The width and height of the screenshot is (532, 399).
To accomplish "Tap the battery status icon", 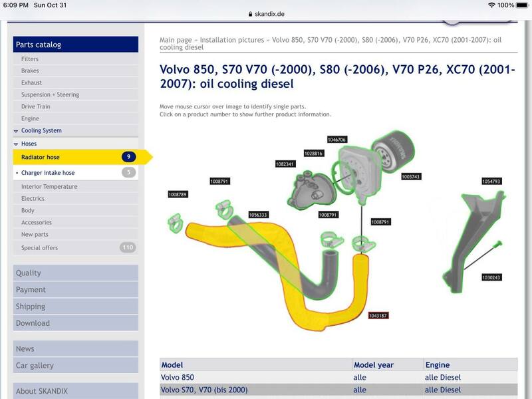I will (x=522, y=5).
